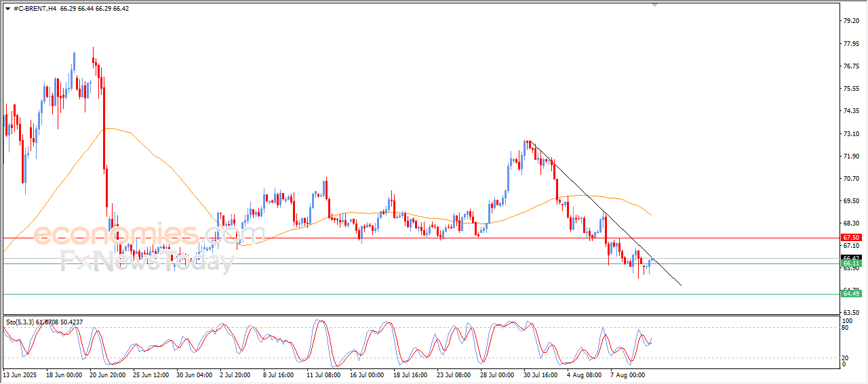Click the 73.10 price axis label

click(x=851, y=134)
